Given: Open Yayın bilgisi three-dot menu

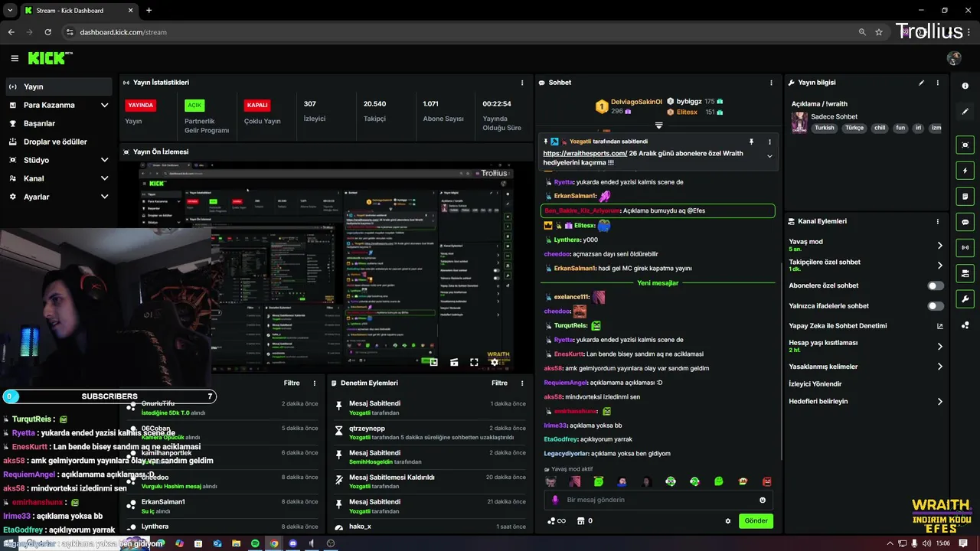Looking at the screenshot, I should pyautogui.click(x=938, y=83).
